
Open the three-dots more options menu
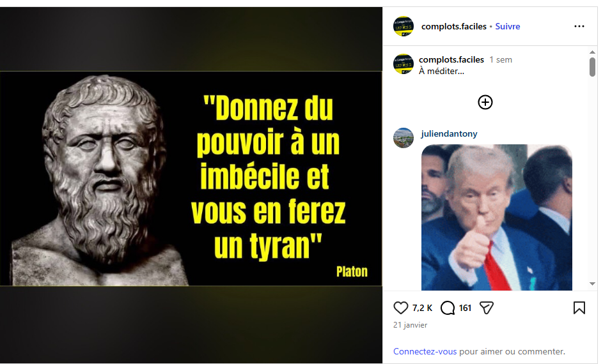(579, 26)
